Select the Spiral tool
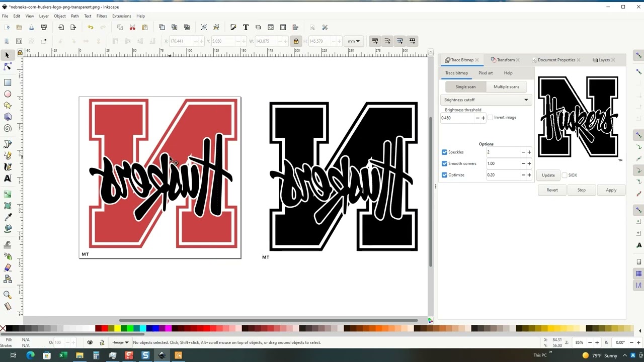The height and width of the screenshot is (362, 644). pos(8,128)
